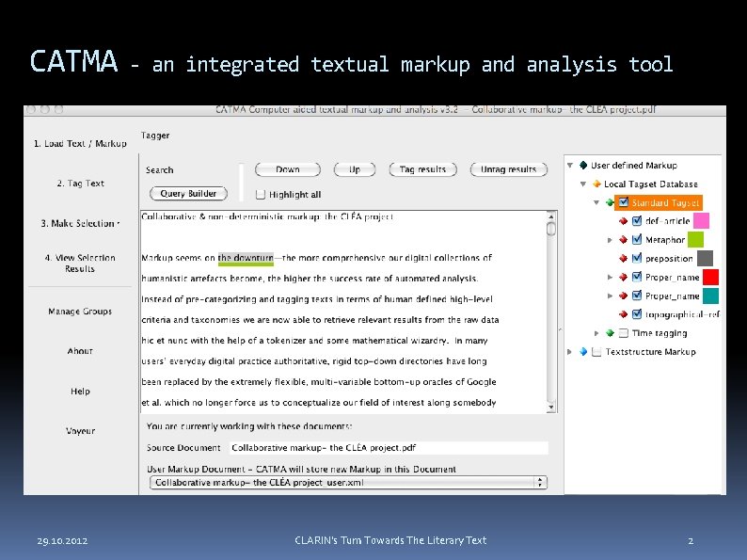Go to step 2 Tag Text
The image size is (747, 560).
click(x=80, y=183)
